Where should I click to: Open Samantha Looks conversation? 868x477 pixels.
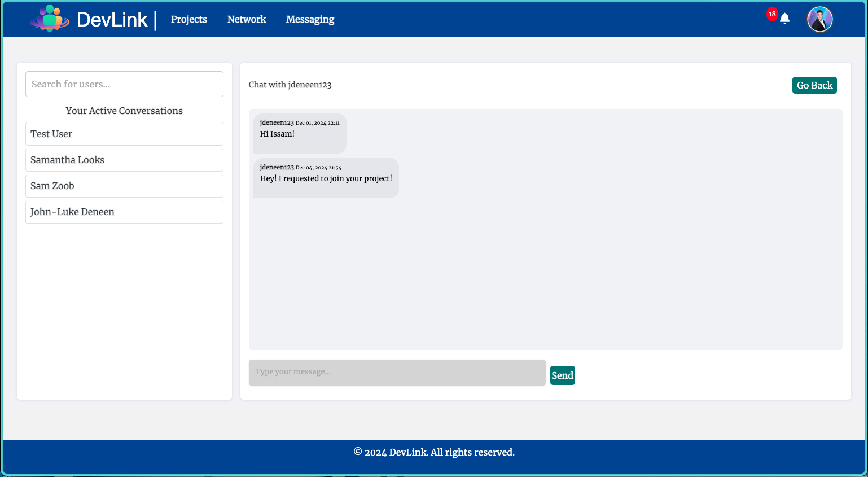pyautogui.click(x=124, y=160)
